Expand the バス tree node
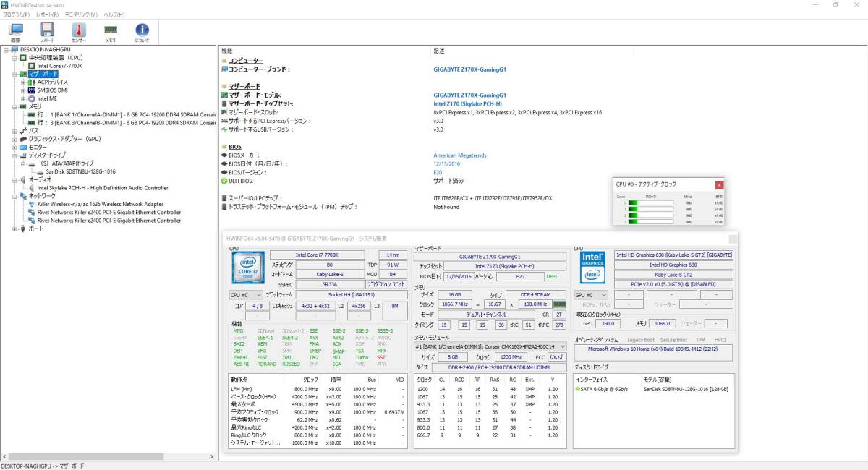This screenshot has height=470, width=868. point(14,131)
